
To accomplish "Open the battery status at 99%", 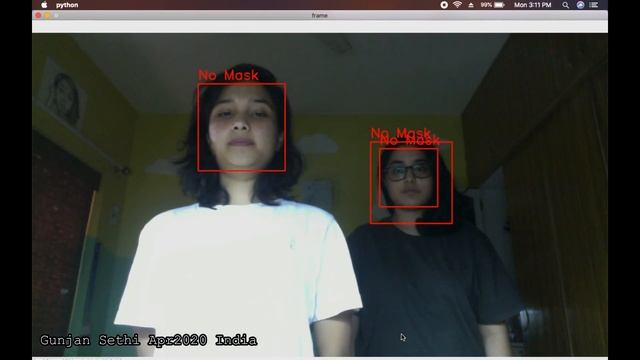I will pos(493,5).
